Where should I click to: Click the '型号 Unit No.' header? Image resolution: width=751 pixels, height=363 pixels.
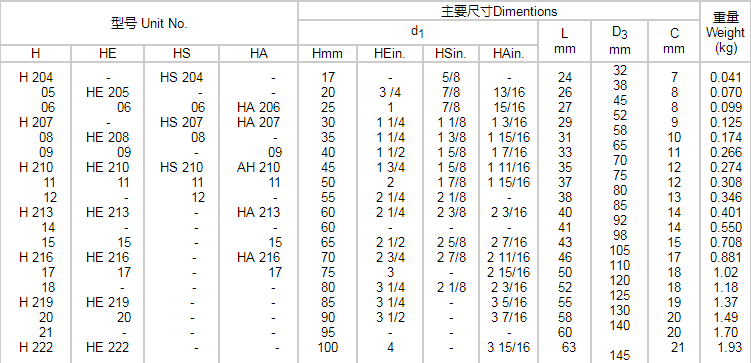(149, 24)
